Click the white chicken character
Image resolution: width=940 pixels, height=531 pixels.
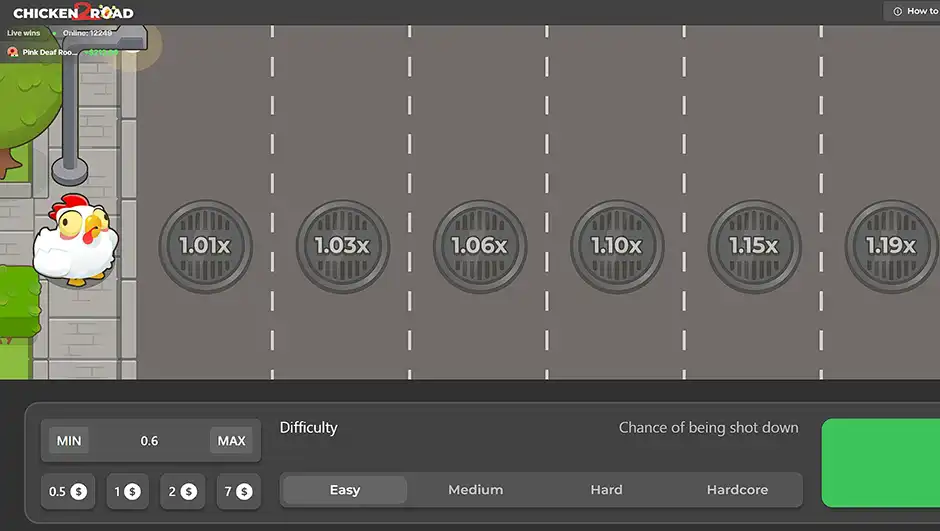pyautogui.click(x=76, y=240)
